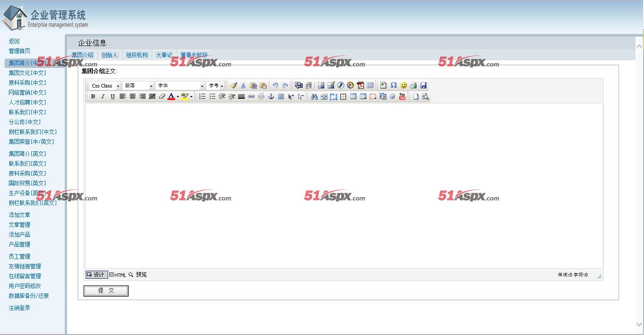Open 产品管理 sidebar link

click(19, 244)
